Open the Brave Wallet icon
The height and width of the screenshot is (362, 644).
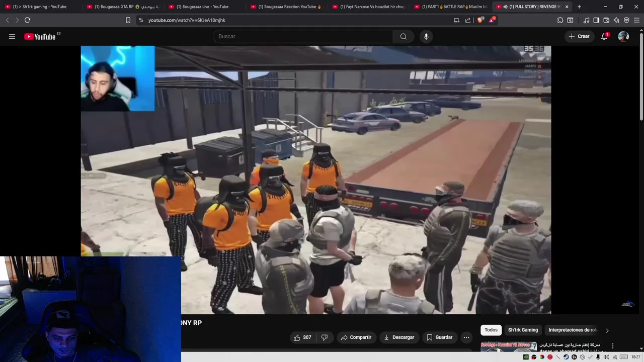(606, 20)
